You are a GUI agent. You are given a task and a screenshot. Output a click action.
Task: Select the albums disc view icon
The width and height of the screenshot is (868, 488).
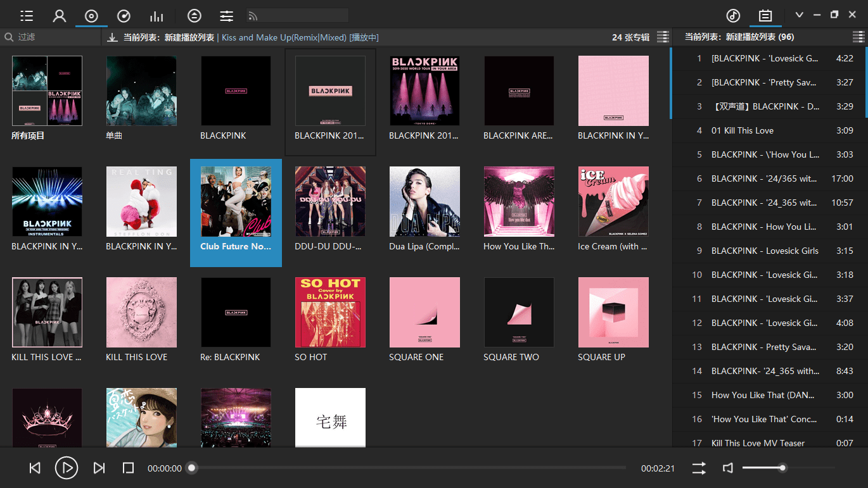coord(91,16)
